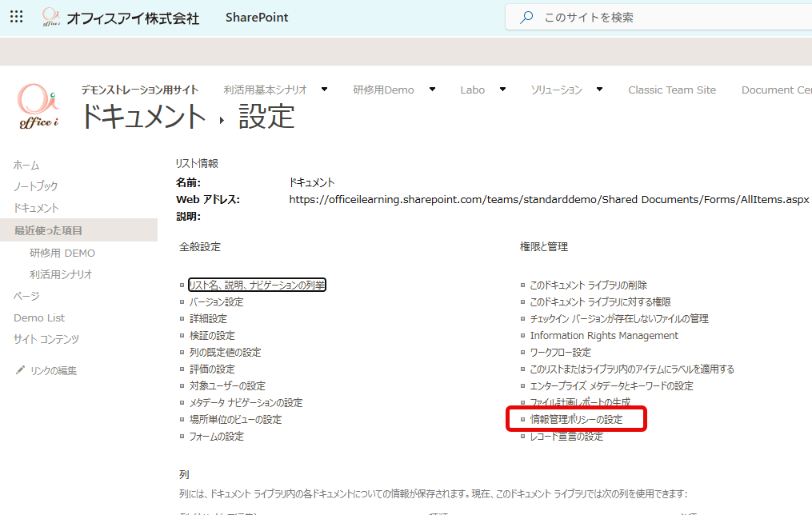Click リスト名、説明、ナビゲーションの列挙 link
Screen dimensions: 812x515
[x=257, y=285]
